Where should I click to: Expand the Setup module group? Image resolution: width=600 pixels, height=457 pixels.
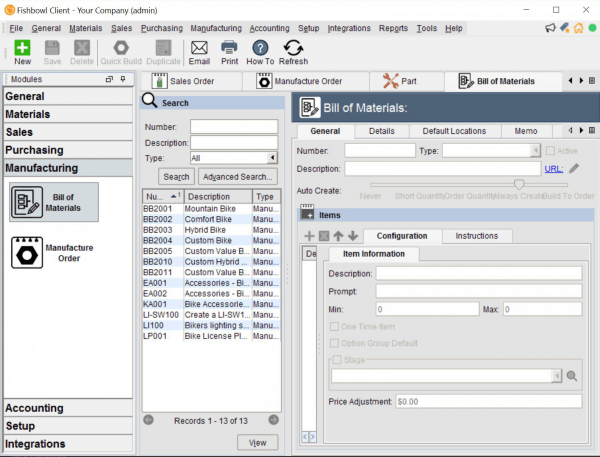tap(68, 426)
